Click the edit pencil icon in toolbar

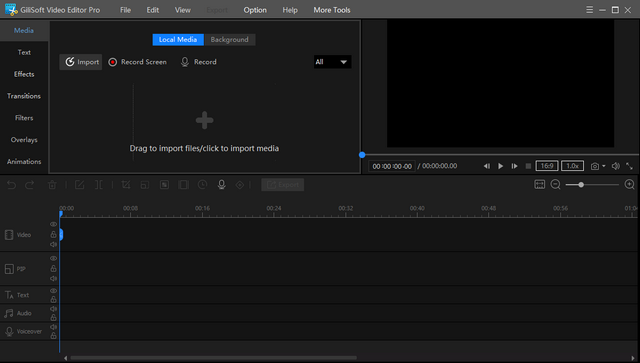tap(80, 185)
